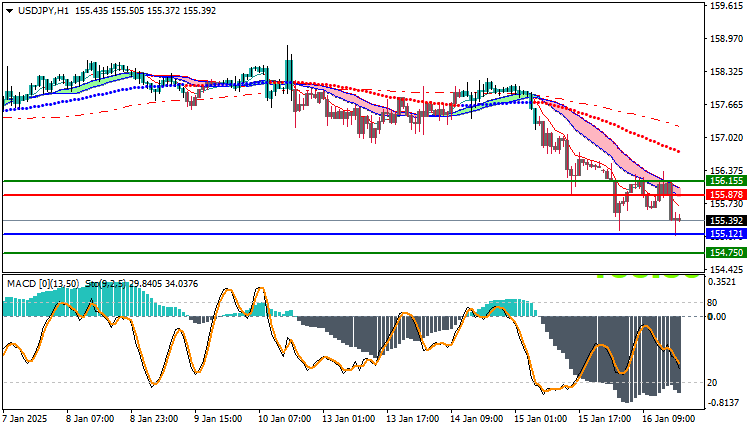Click the 14 Jan 09:00 time label
Screen dimensions: 750x430
coord(476,419)
